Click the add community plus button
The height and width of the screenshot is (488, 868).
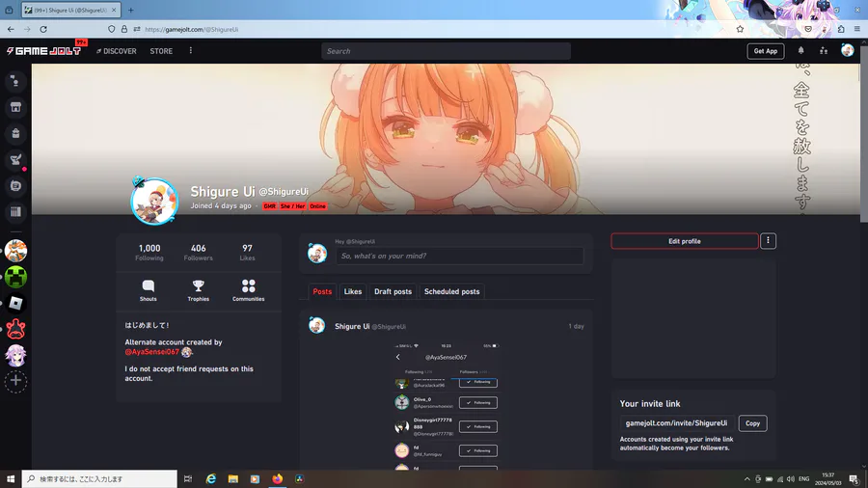[x=15, y=381]
